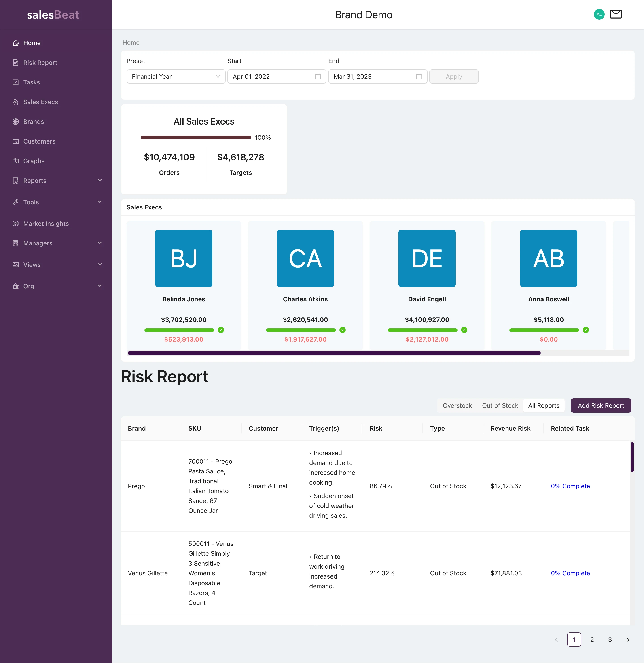644x663 pixels.
Task: Open Prego's 0% Complete task link
Action: (570, 486)
